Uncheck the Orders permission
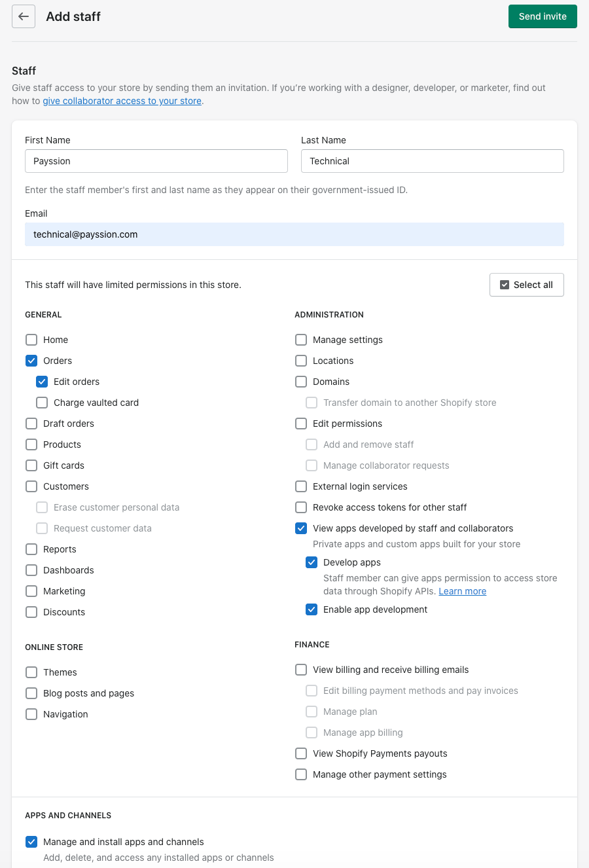Image resolution: width=589 pixels, height=868 pixels. (31, 360)
